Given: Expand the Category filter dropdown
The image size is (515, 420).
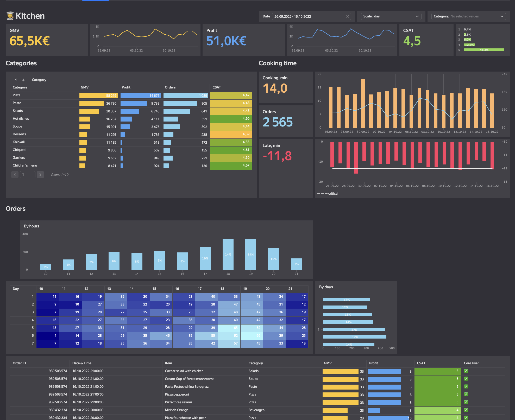Looking at the screenshot, I should tap(468, 16).
